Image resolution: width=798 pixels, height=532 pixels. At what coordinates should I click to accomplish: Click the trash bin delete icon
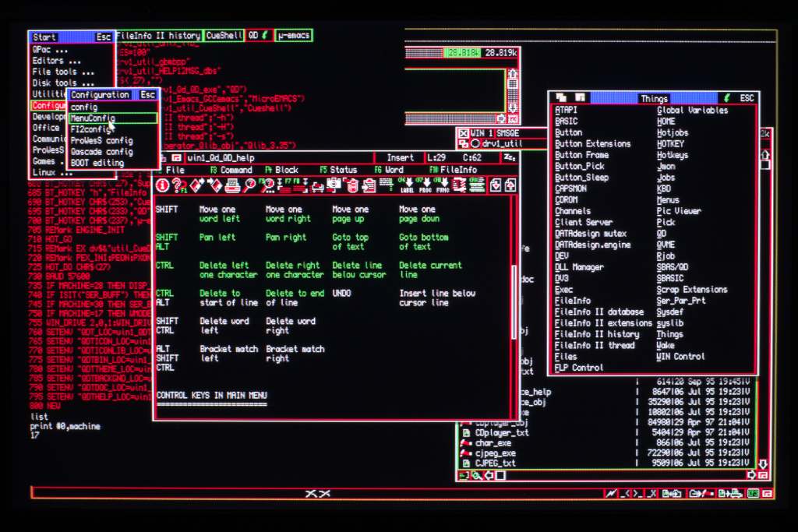pyautogui.click(x=351, y=185)
